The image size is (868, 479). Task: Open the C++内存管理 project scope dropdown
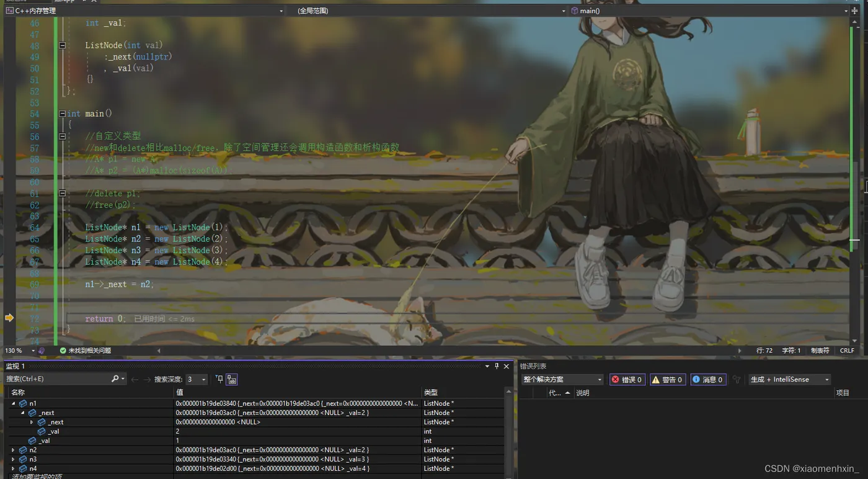pyautogui.click(x=144, y=11)
